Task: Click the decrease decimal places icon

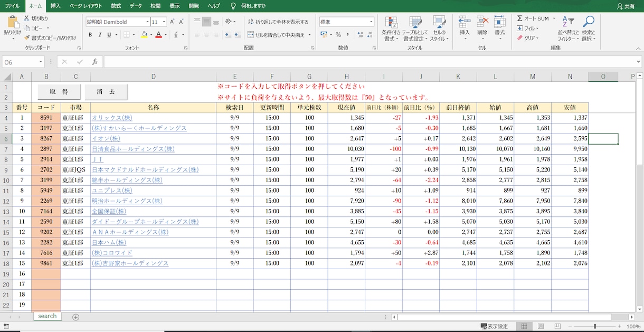Action: pyautogui.click(x=370, y=35)
